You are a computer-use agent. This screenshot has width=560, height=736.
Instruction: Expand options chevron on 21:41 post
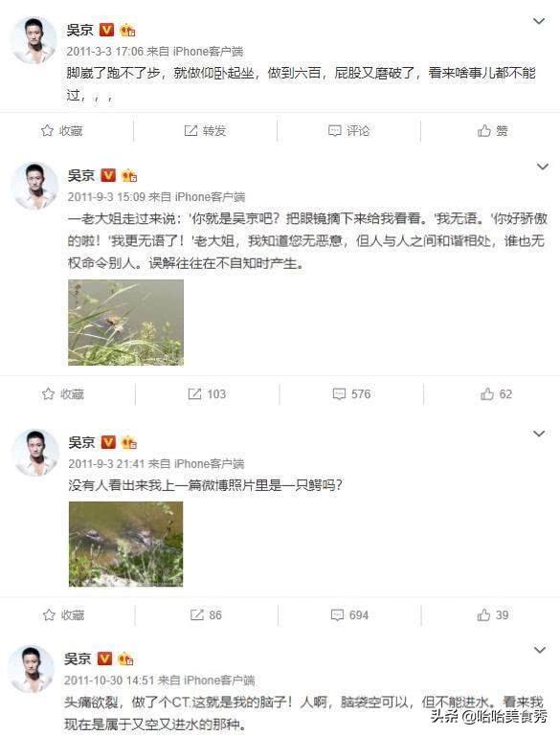[539, 434]
